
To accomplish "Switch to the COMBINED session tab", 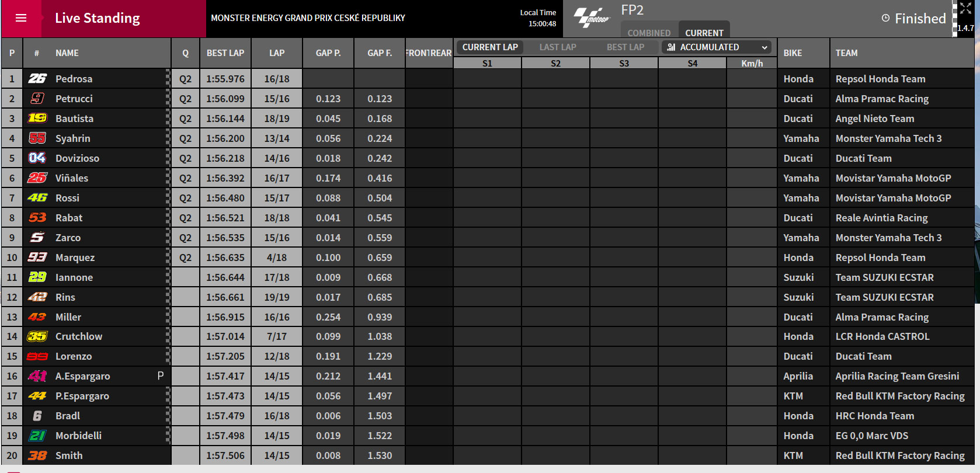I will (649, 33).
